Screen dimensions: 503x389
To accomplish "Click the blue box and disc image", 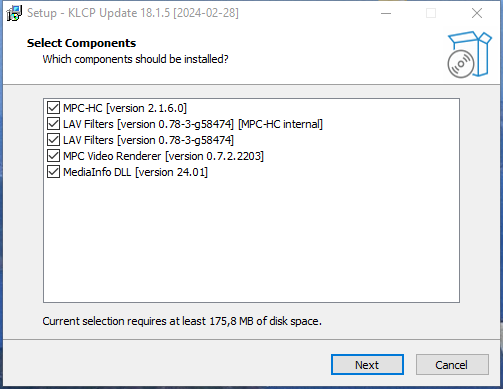I will pyautogui.click(x=469, y=55).
